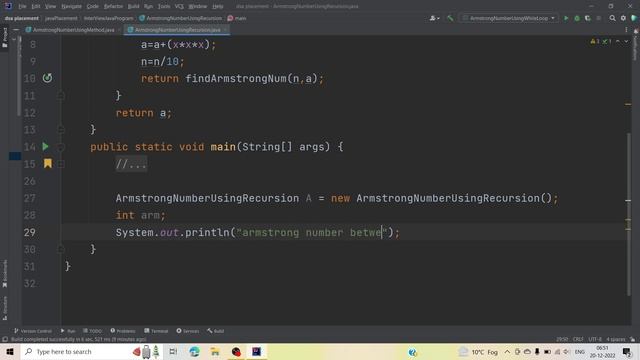Click the stop process icon
640x360 pixels.
click(599, 18)
